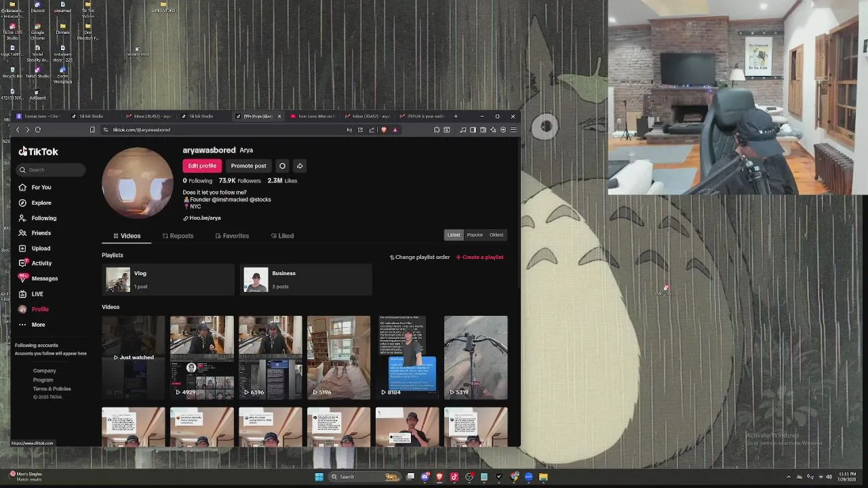Open LIVE in the sidebar
This screenshot has width=868, height=488.
[x=31, y=294]
